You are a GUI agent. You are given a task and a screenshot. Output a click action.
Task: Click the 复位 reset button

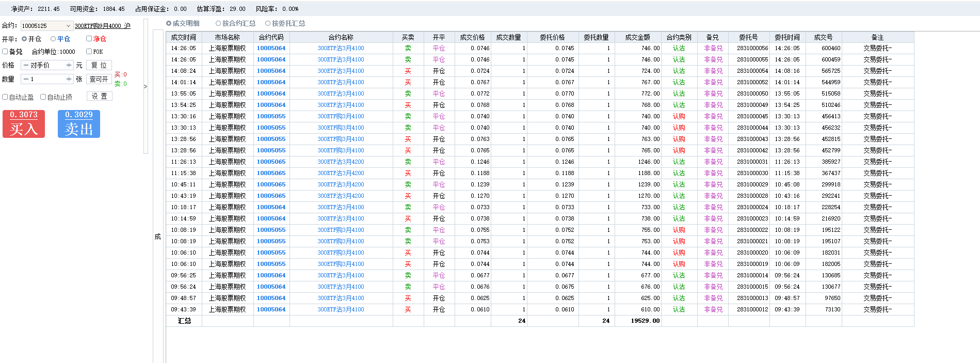(99, 65)
